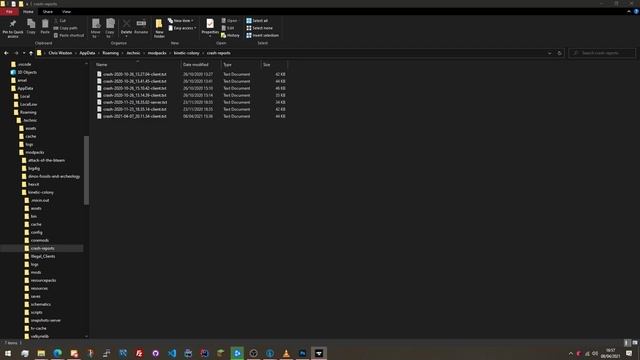Open the notification center icon

(629, 353)
